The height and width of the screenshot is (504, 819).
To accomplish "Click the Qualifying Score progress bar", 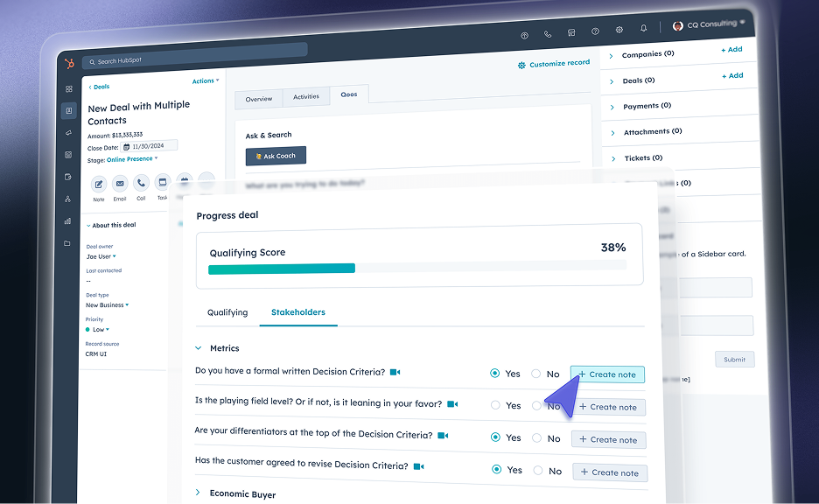I will (x=417, y=269).
